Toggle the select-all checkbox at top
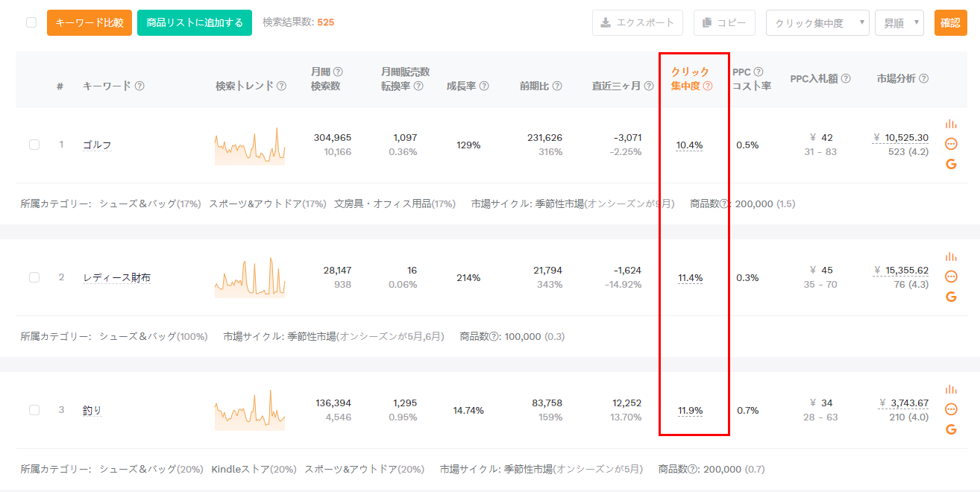980x492 pixels. click(x=31, y=22)
